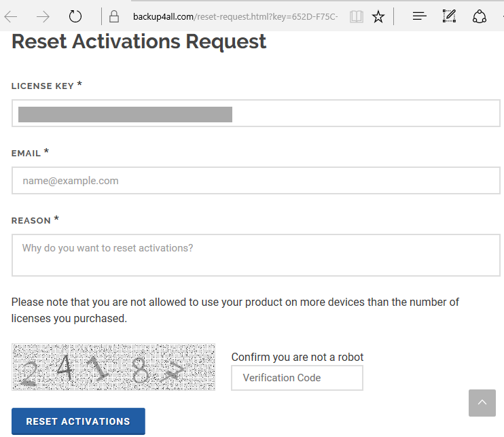Open the Share icon in toolbar
This screenshot has height=437, width=504.
tap(480, 16)
